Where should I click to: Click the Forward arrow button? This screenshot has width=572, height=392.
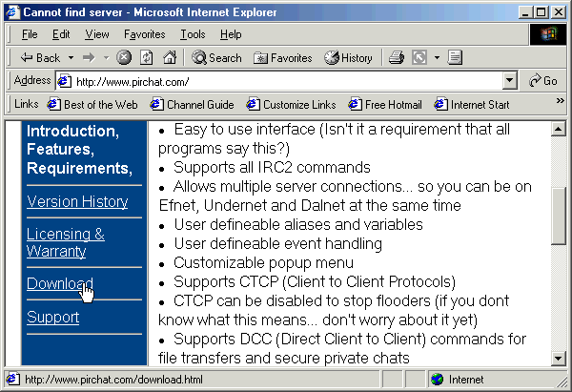[89, 57]
